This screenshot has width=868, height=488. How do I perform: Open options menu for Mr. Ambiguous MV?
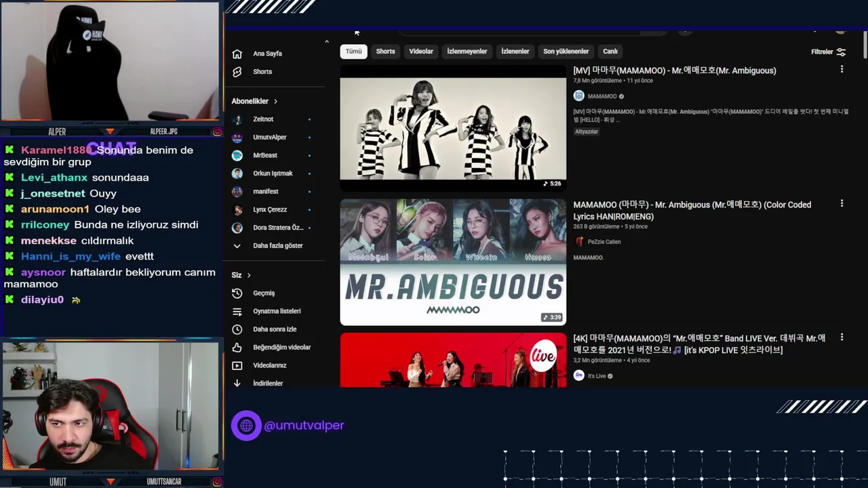[x=842, y=69]
